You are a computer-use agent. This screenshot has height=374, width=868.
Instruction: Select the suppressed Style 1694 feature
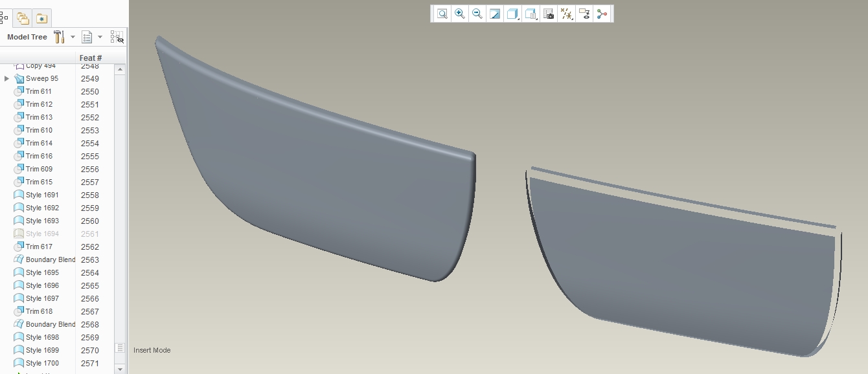(42, 234)
